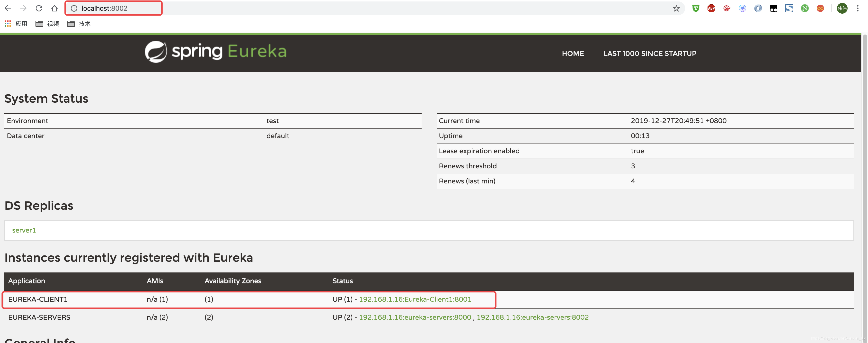
Task: Go back with the browser back arrow
Action: tap(8, 8)
